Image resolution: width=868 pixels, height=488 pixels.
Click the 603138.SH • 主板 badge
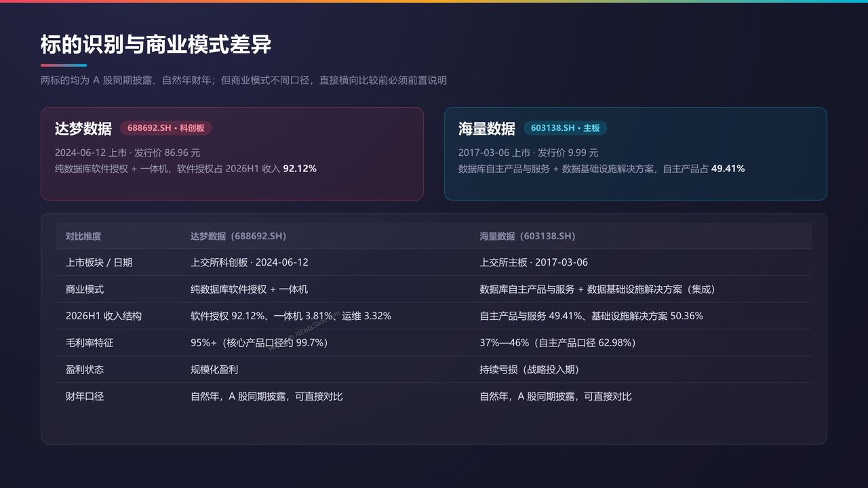[565, 128]
